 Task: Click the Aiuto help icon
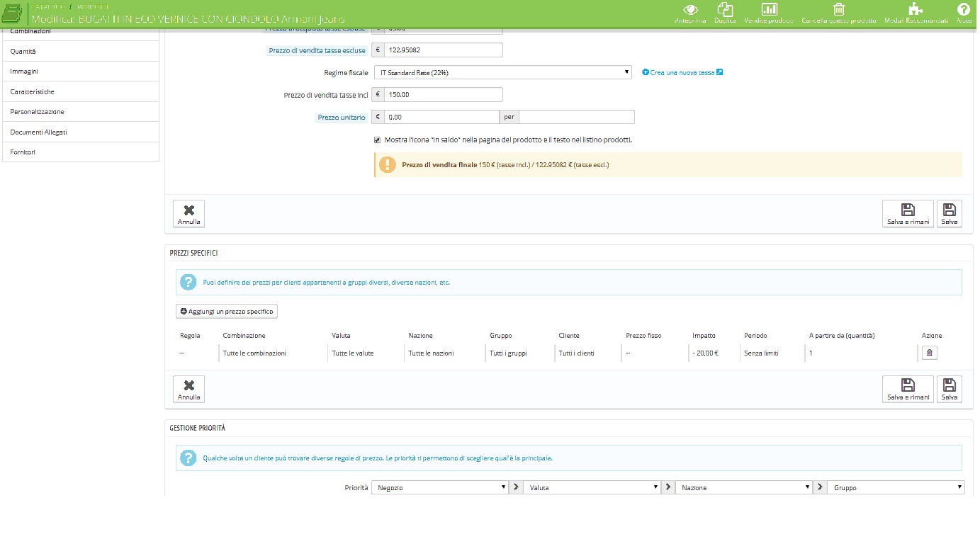pyautogui.click(x=963, y=10)
